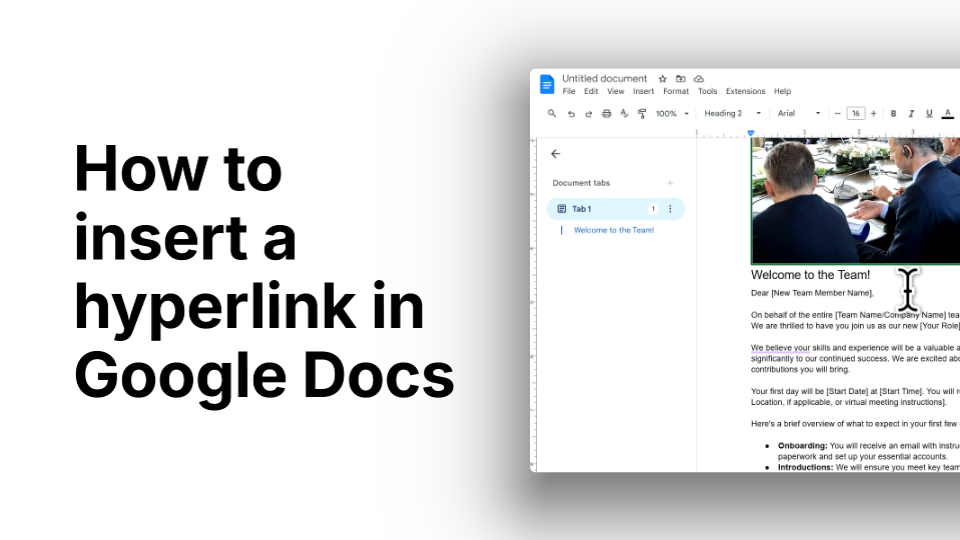The width and height of the screenshot is (960, 540).
Task: Add a new document tab
Action: tap(670, 183)
